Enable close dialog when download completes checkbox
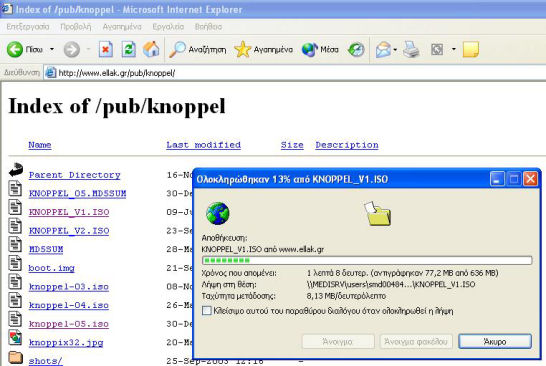Image resolution: width=546 pixels, height=366 pixels. (206, 311)
